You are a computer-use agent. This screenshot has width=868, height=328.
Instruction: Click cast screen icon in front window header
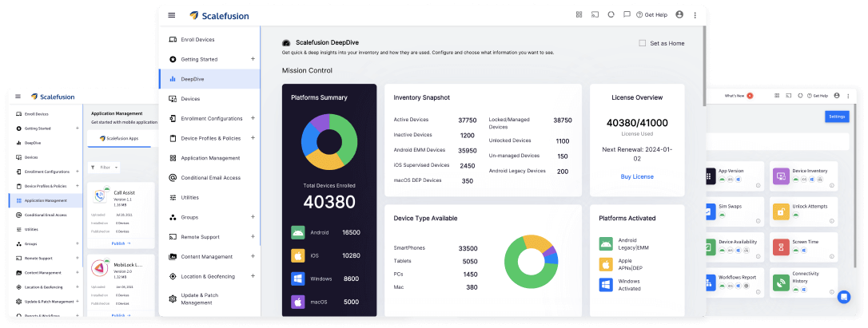pyautogui.click(x=595, y=15)
